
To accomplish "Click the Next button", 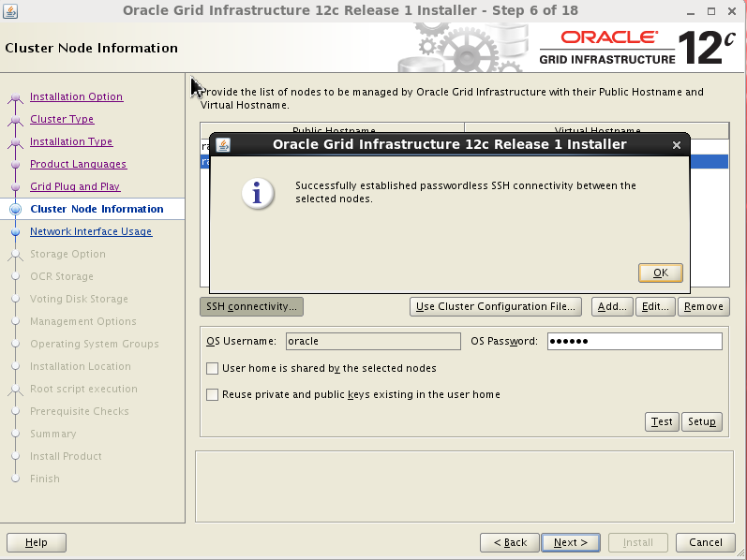I will (570, 542).
